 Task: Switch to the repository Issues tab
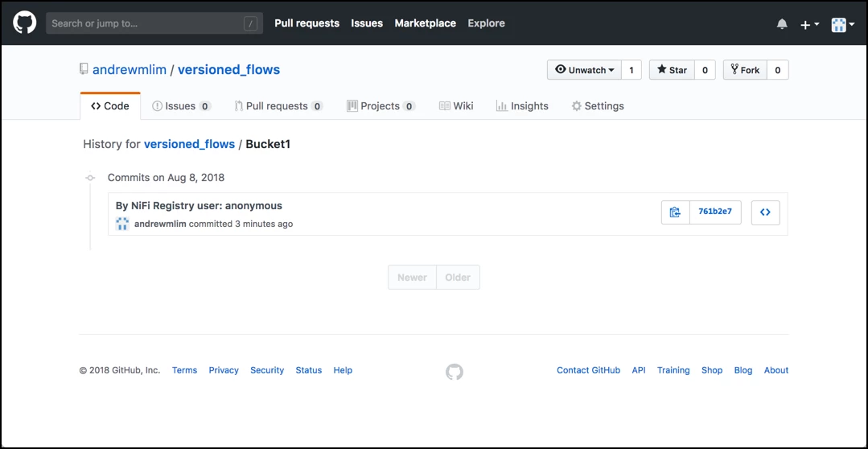pyautogui.click(x=182, y=105)
